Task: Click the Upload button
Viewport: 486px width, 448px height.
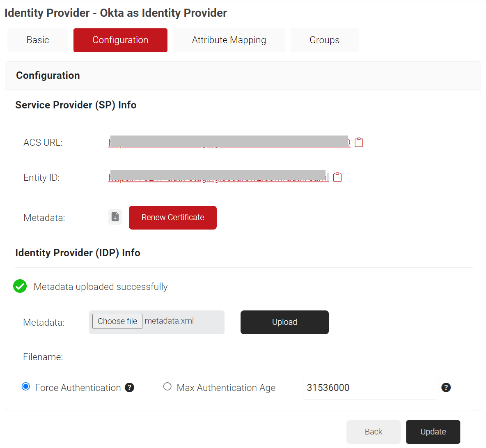Action: click(x=284, y=322)
